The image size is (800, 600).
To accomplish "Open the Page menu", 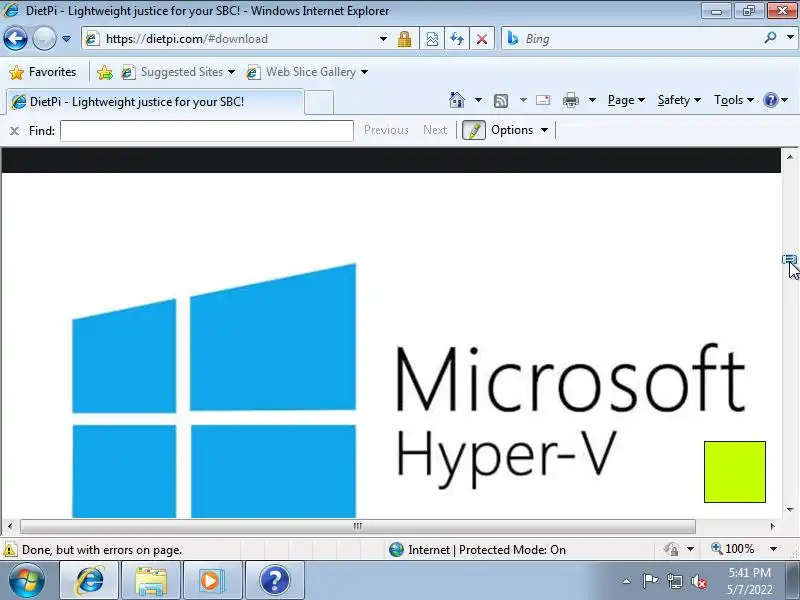I will tap(626, 100).
